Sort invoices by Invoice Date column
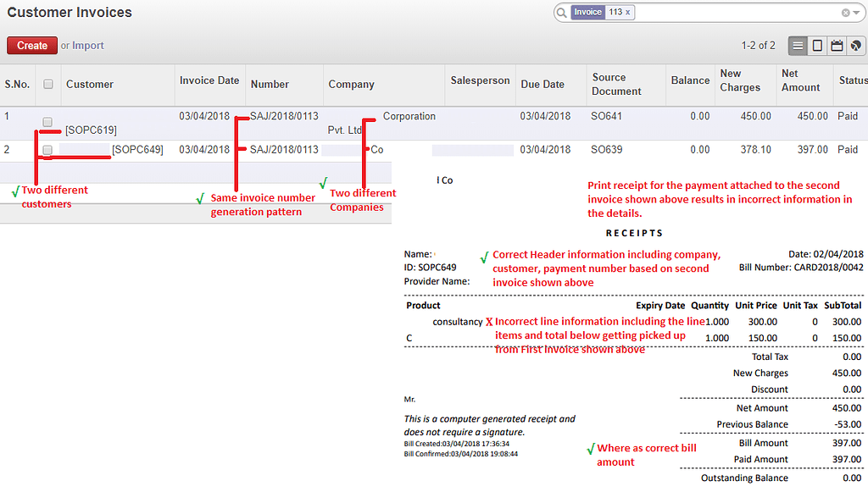This screenshot has height=492, width=868. coord(209,79)
